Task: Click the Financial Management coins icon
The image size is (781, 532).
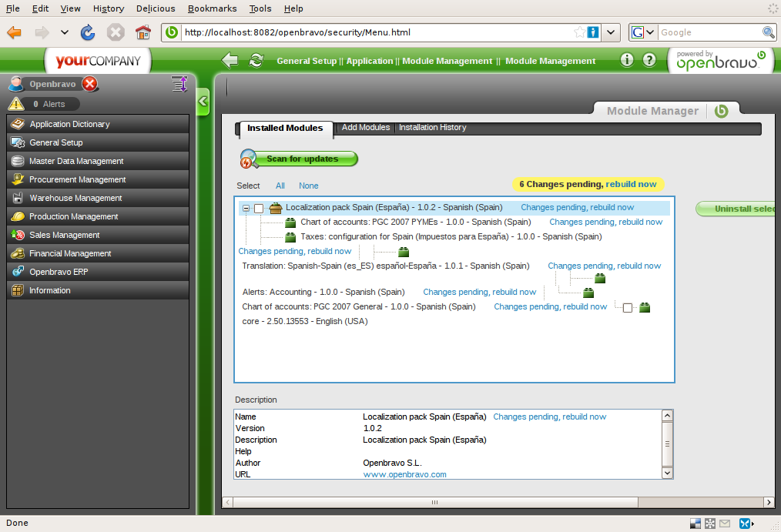Action: [x=18, y=253]
